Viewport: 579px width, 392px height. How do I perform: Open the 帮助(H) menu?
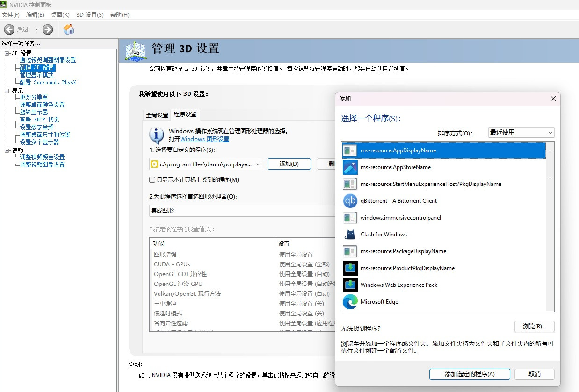pos(120,15)
